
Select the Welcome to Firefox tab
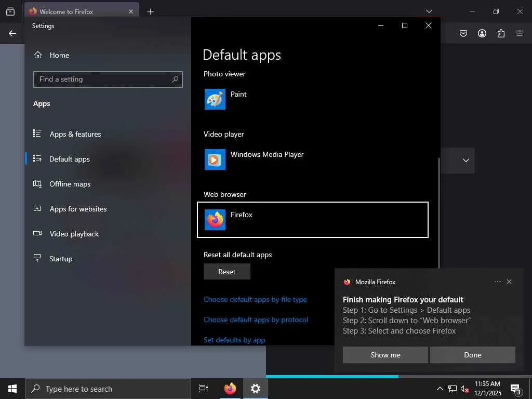coord(82,11)
